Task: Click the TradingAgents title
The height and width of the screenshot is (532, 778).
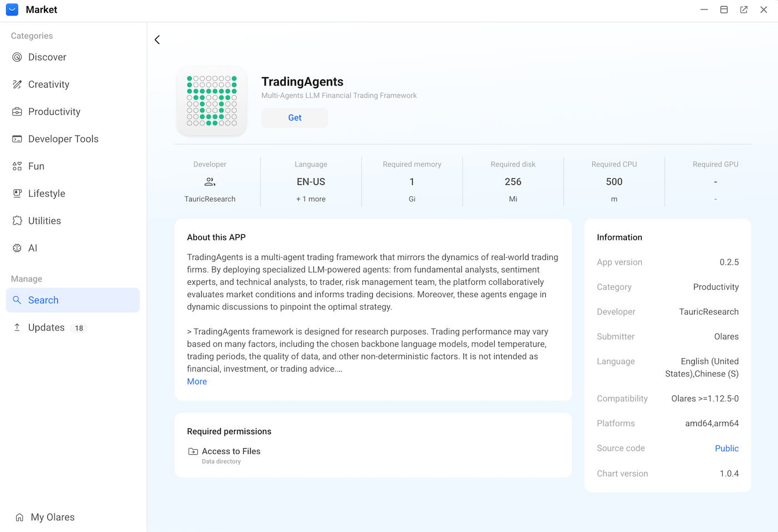Action: (x=302, y=82)
